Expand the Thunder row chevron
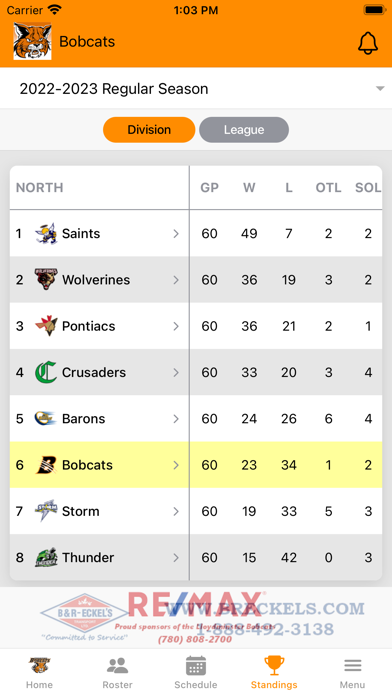This screenshot has width=392, height=696. point(176,558)
